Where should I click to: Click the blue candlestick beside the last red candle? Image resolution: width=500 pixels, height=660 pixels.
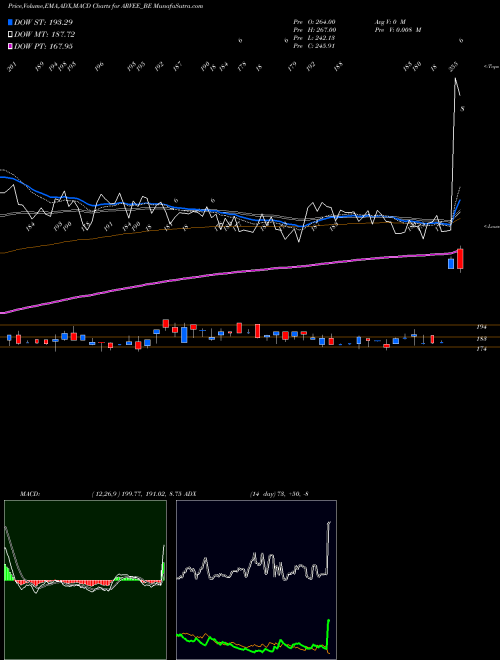pos(451,263)
